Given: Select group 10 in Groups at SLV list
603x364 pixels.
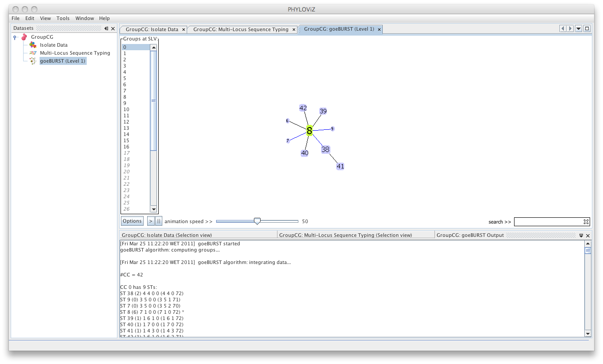Looking at the screenshot, I should (x=136, y=109).
